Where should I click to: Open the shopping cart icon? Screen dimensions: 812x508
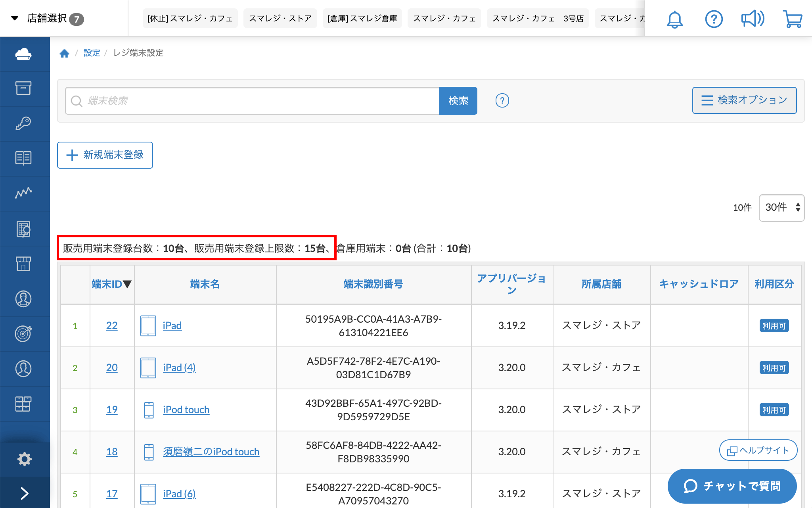(792, 19)
